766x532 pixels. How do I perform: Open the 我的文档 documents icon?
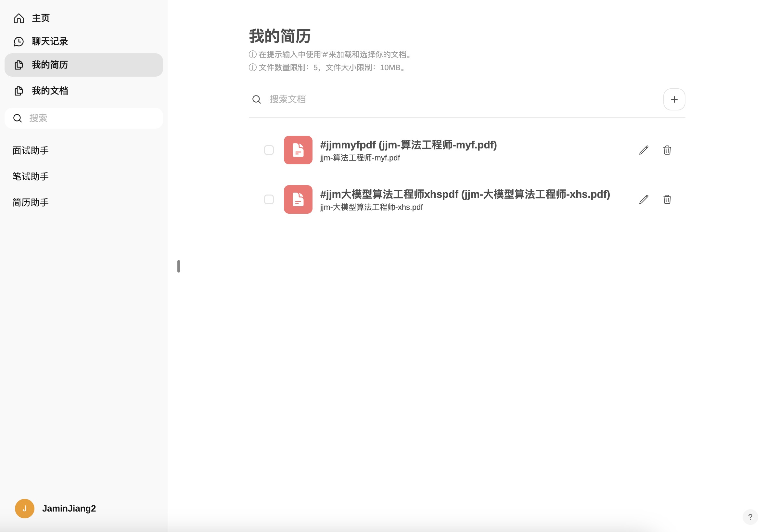click(x=19, y=90)
